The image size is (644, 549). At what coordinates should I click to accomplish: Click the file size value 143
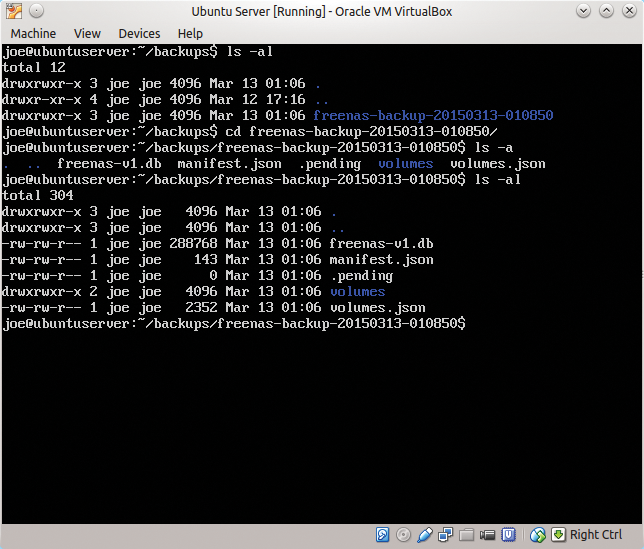click(x=205, y=260)
